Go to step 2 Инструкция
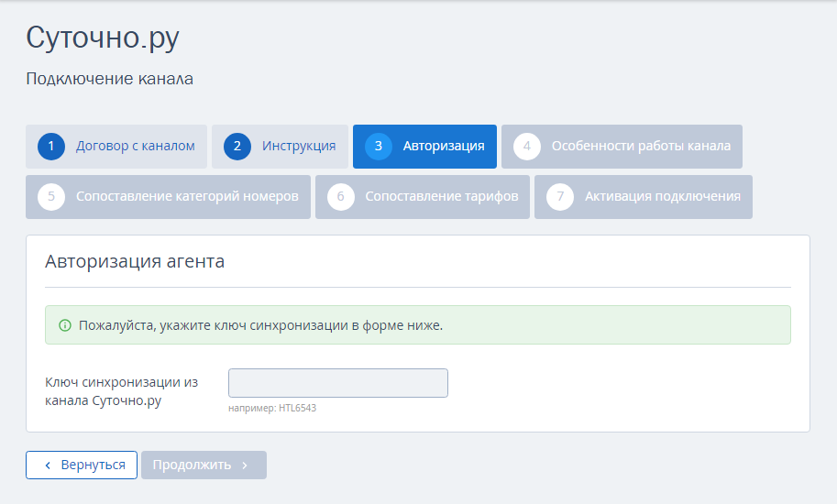 click(x=280, y=147)
